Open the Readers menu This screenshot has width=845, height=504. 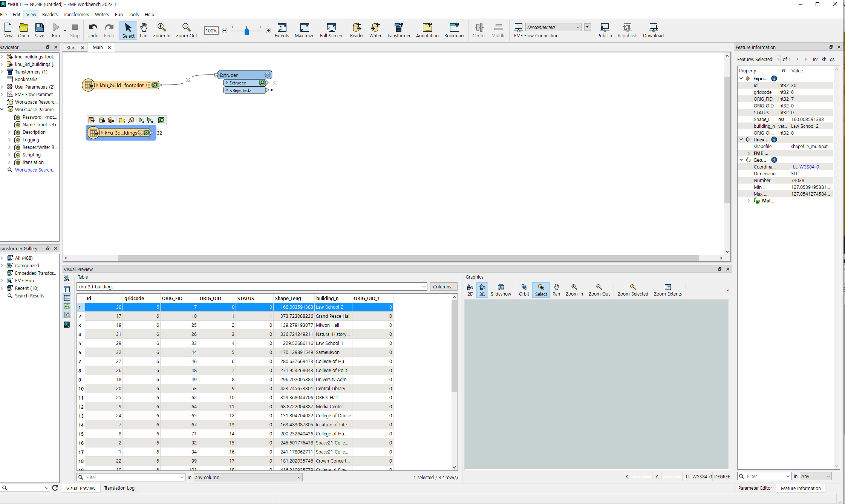(50, 14)
